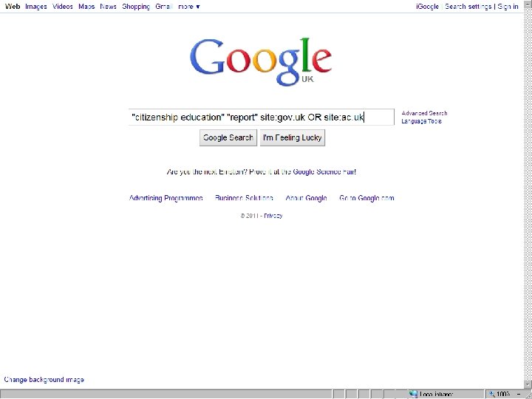Click inside the search query field
Viewport: 532px width, 399px height.
coord(262,117)
